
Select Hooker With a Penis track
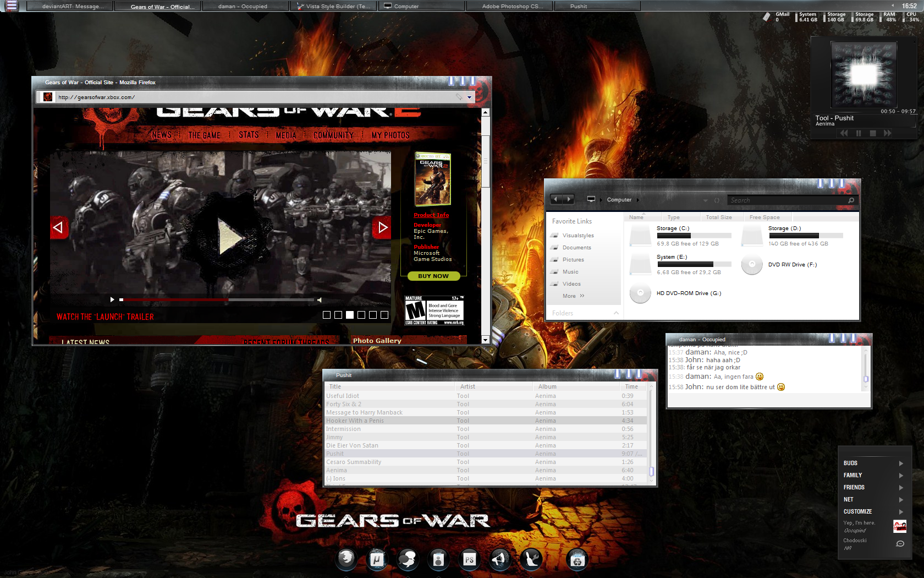tap(486, 421)
